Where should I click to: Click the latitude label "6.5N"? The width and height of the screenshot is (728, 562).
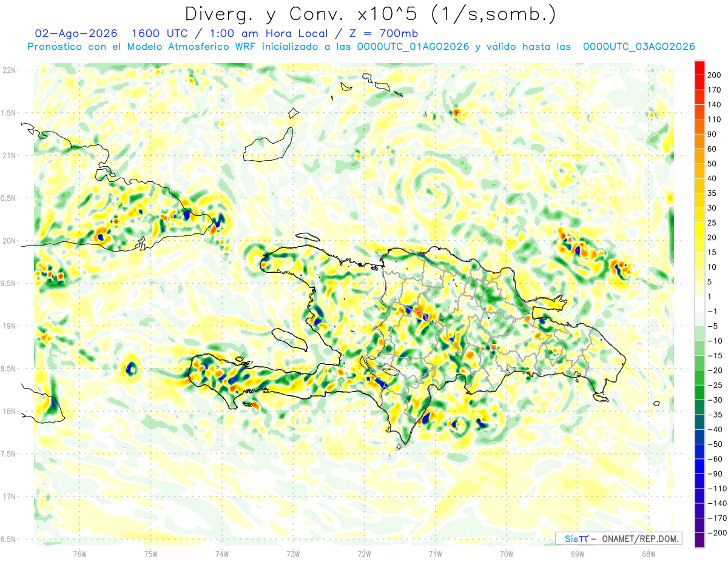click(8, 539)
